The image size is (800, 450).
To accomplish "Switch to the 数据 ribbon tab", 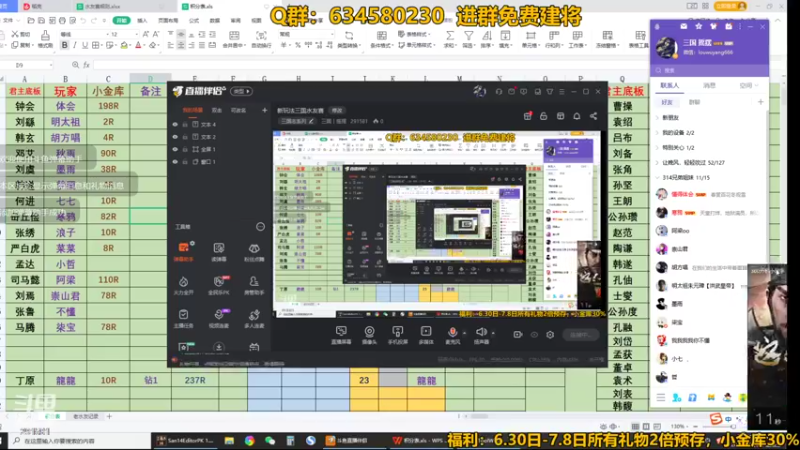I will [x=215, y=20].
